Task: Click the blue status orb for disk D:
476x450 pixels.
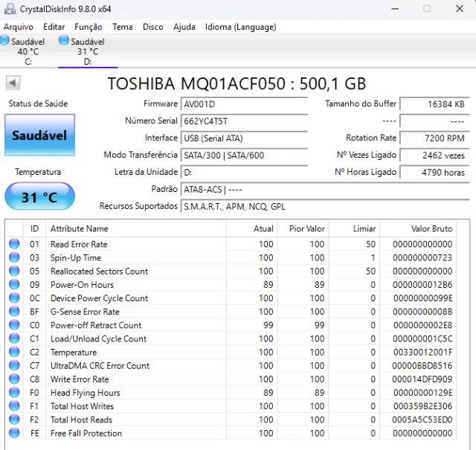Action: click(x=64, y=40)
